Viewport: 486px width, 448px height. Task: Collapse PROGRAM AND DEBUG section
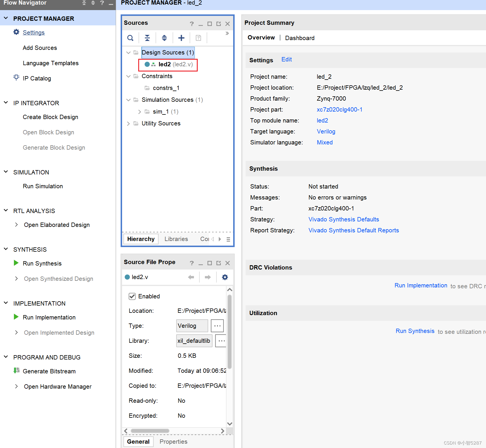tap(6, 357)
